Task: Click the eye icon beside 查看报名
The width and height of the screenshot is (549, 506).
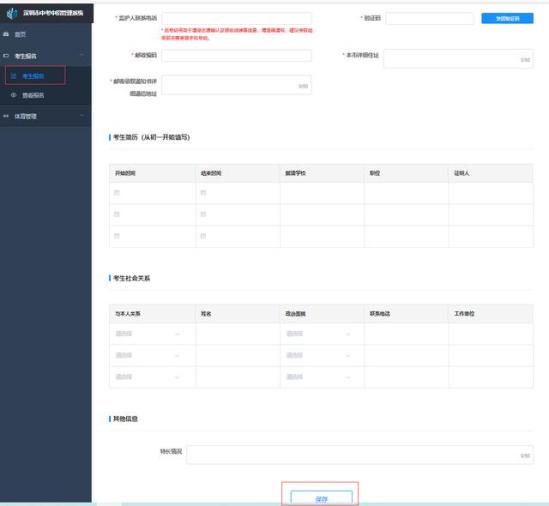Action: click(x=14, y=95)
